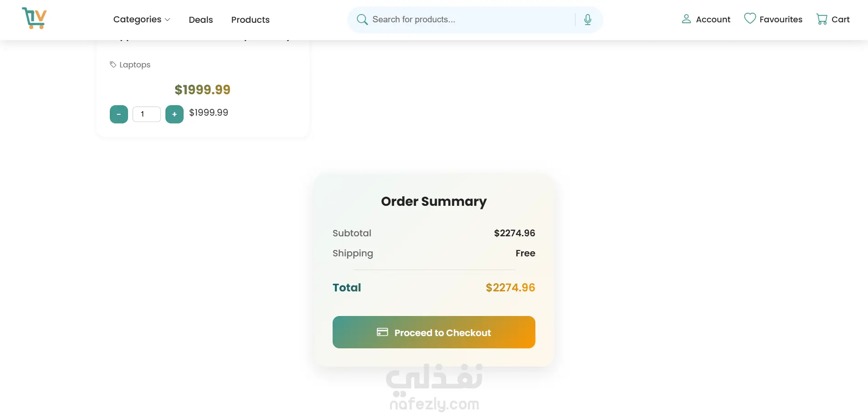Image resolution: width=868 pixels, height=413 pixels.
Task: Focus the Search for products field
Action: click(x=469, y=20)
